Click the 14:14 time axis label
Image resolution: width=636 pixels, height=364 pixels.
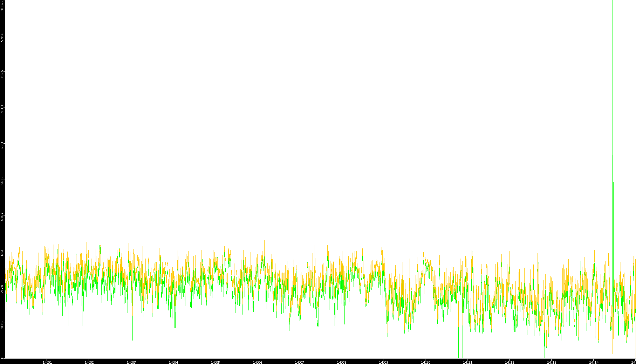point(594,362)
